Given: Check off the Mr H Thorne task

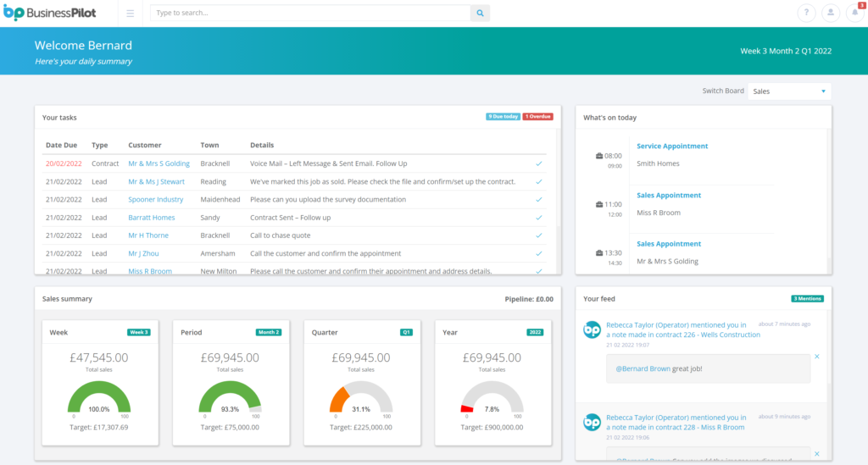Looking at the screenshot, I should 539,235.
